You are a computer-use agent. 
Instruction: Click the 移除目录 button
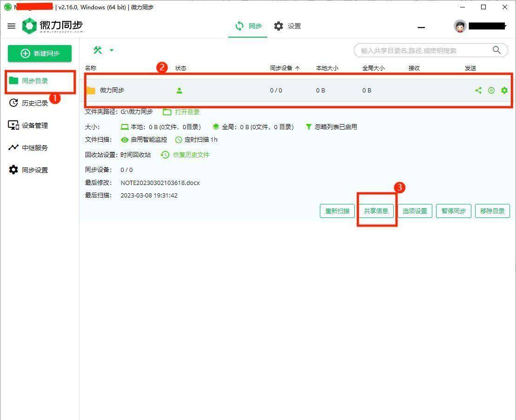click(x=492, y=211)
